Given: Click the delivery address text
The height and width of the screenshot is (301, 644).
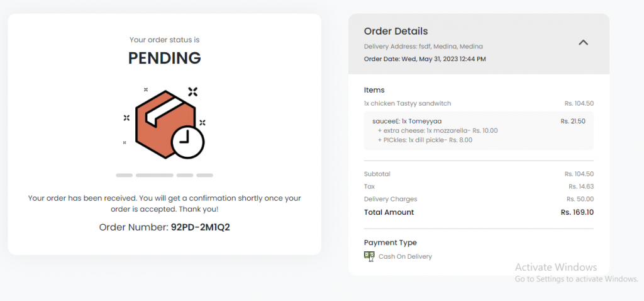Looking at the screenshot, I should click(423, 47).
